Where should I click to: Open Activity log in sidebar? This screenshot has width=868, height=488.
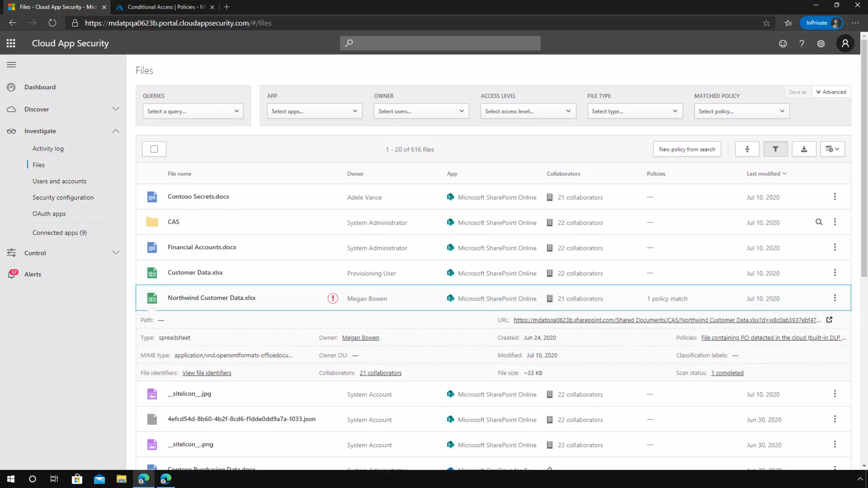pos(48,149)
